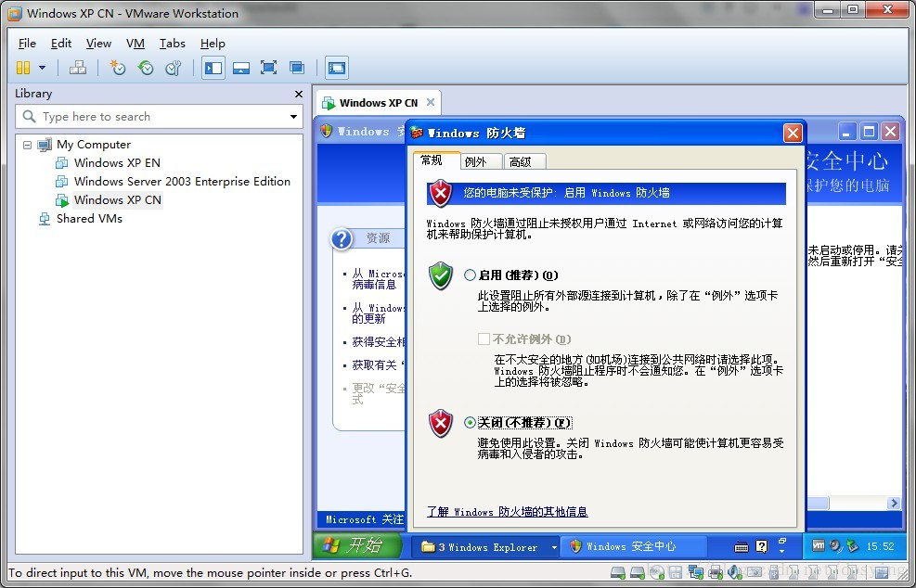916x588 pixels.
Task: Open the library search dropdown arrow
Action: [x=293, y=117]
